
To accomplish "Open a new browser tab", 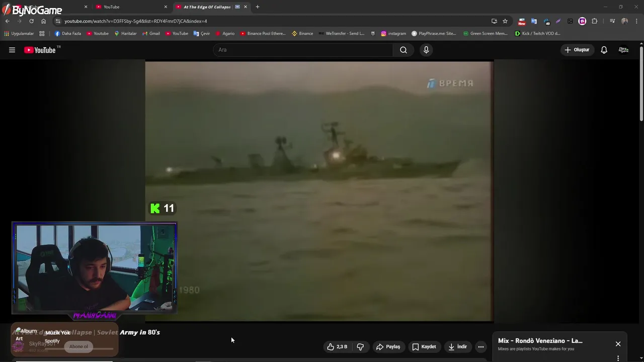I will tap(258, 7).
